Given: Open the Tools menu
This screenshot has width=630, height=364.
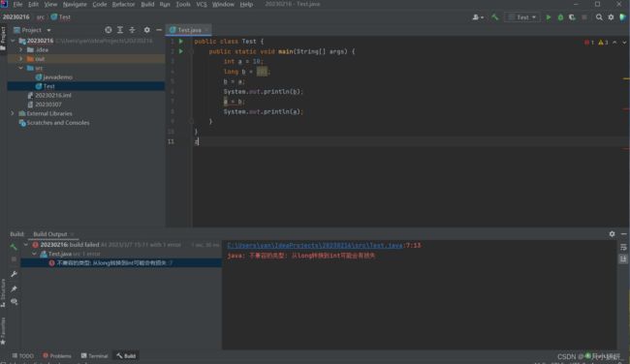Looking at the screenshot, I should [x=183, y=4].
